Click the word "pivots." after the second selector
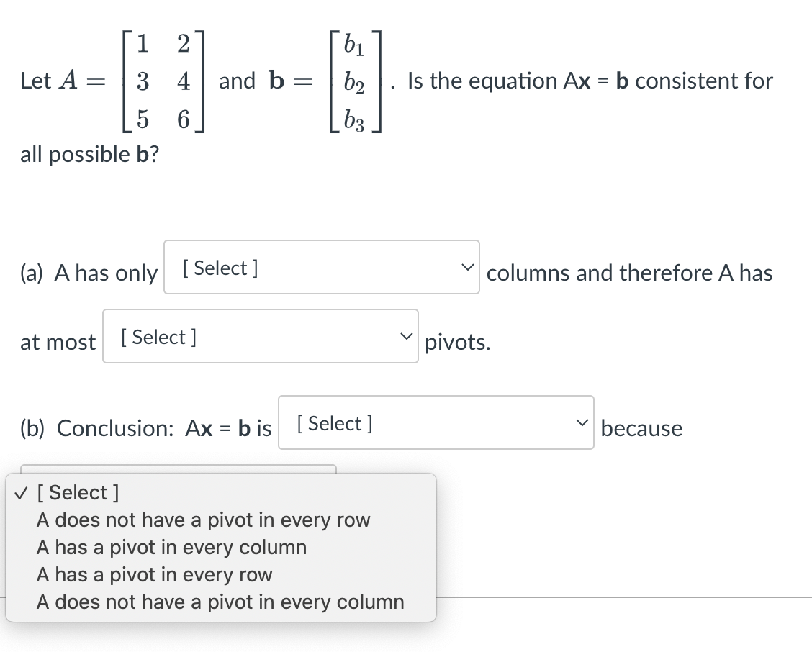The width and height of the screenshot is (812, 652). tap(458, 342)
